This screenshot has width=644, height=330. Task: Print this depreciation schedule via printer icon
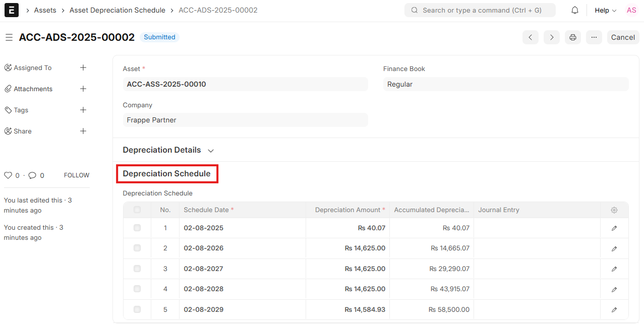pyautogui.click(x=573, y=37)
